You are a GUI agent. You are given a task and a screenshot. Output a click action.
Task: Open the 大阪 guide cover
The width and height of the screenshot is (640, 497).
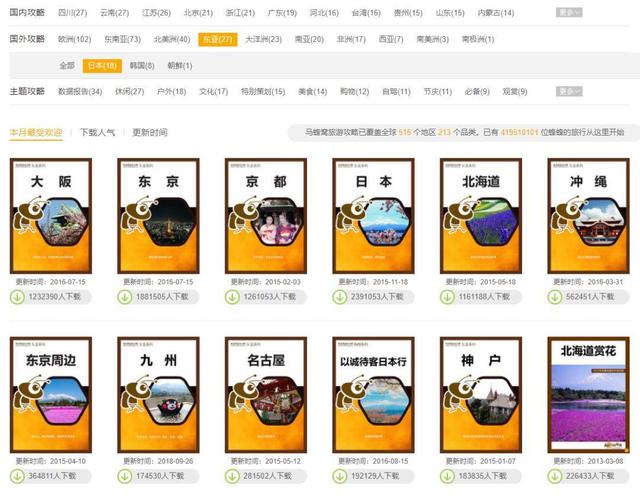pos(51,216)
